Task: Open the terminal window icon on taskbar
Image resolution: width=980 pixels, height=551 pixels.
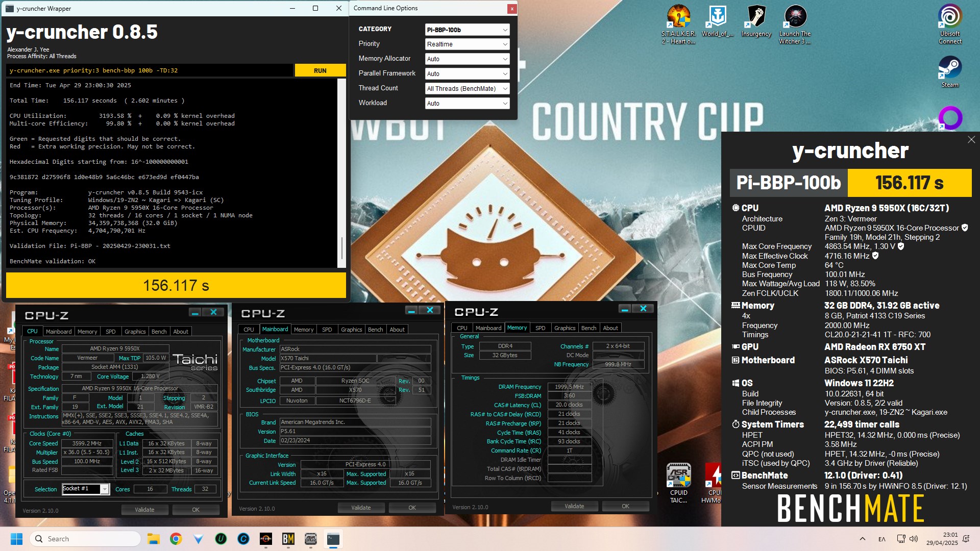Action: [333, 539]
